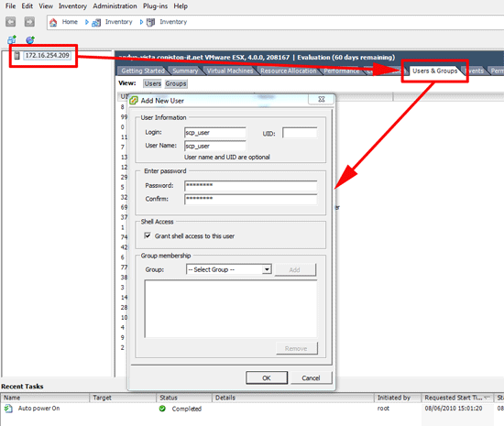Screen dimensions: 504x426
Task: Click the Auto power On task icon
Action: [8, 409]
